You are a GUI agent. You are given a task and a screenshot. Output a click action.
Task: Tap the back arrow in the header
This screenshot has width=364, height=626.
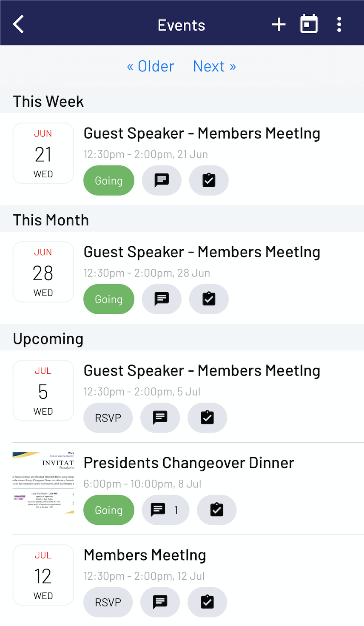18,24
